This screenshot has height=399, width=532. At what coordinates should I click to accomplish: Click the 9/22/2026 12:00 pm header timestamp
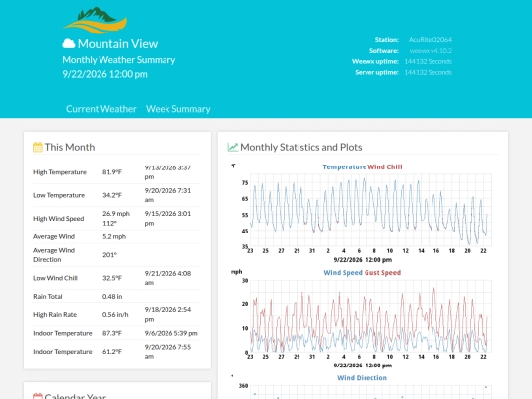(x=104, y=74)
